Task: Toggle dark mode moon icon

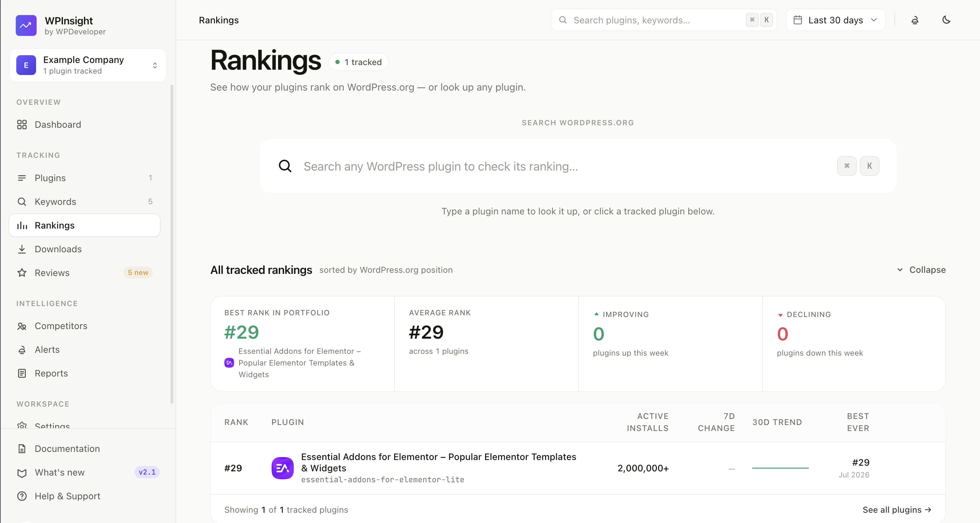Action: [x=946, y=20]
